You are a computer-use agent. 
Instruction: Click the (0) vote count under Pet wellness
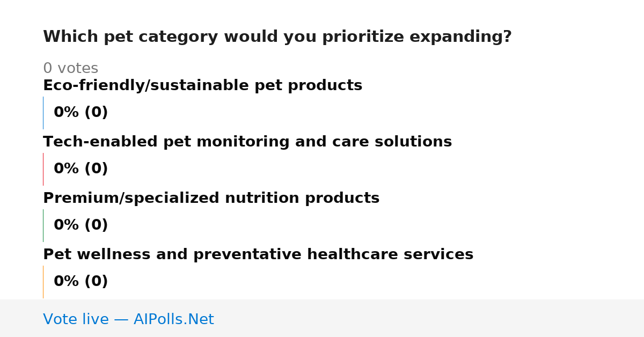[96, 282]
